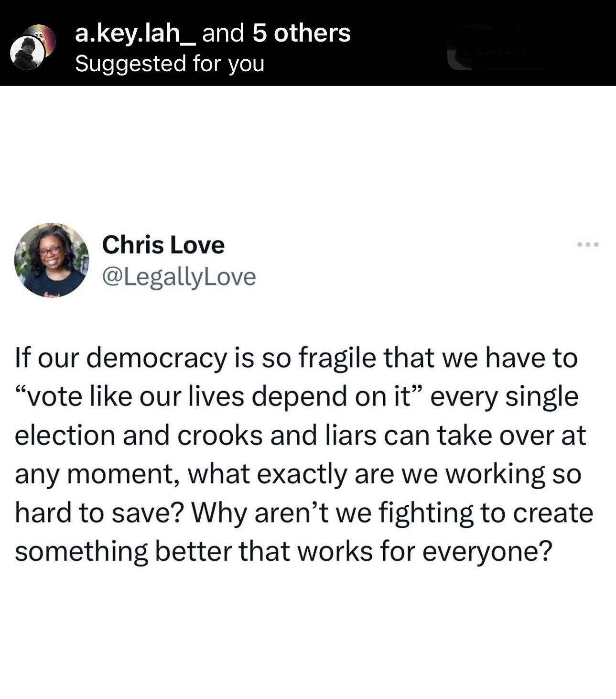Open the a.key.lah_ profile username
This screenshot has height=699, width=616.
[x=135, y=33]
